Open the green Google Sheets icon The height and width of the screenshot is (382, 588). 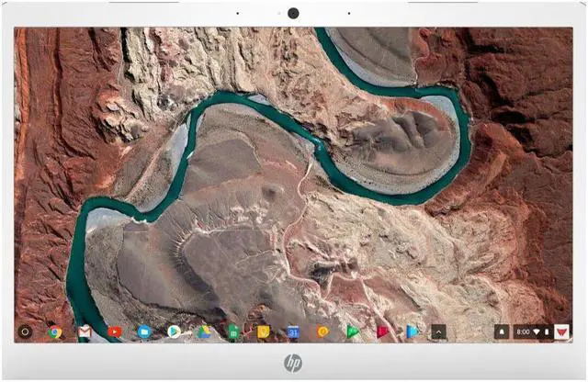point(233,331)
